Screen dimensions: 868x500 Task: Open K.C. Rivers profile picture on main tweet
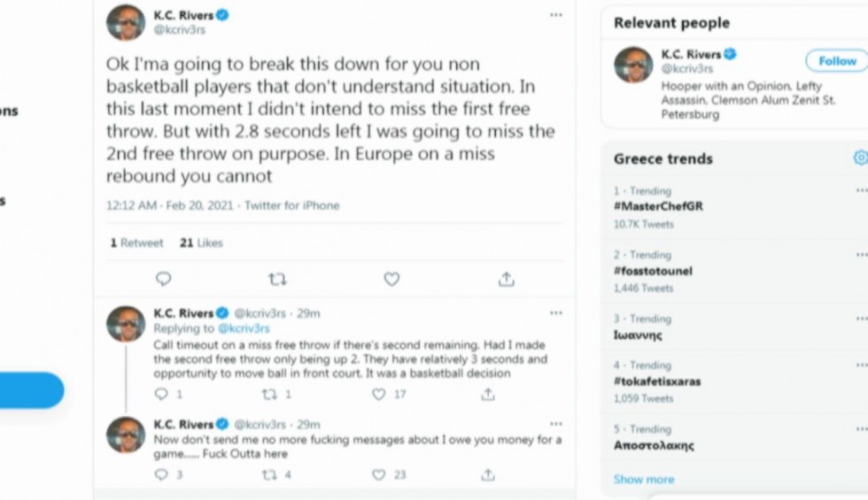pos(126,23)
